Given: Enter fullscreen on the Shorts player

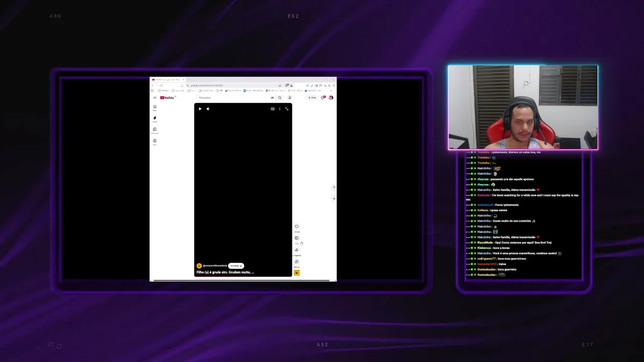Looking at the screenshot, I should pyautogui.click(x=287, y=109).
